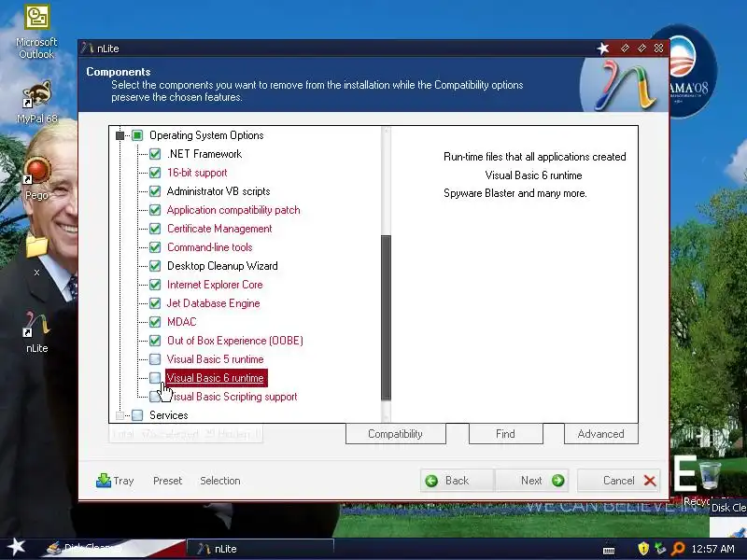Select the Visual Basic 5 runtime item
The width and height of the screenshot is (747, 560).
click(x=215, y=359)
